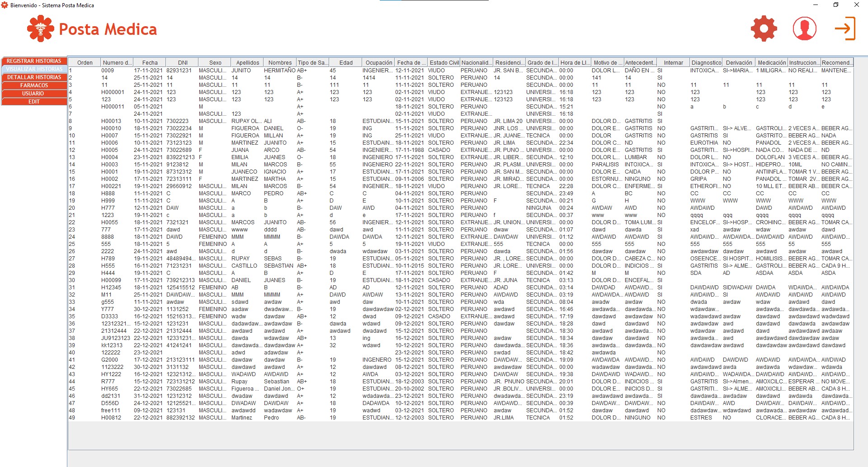
Task: Click the ESTRES diagnosis cell
Action: point(706,418)
